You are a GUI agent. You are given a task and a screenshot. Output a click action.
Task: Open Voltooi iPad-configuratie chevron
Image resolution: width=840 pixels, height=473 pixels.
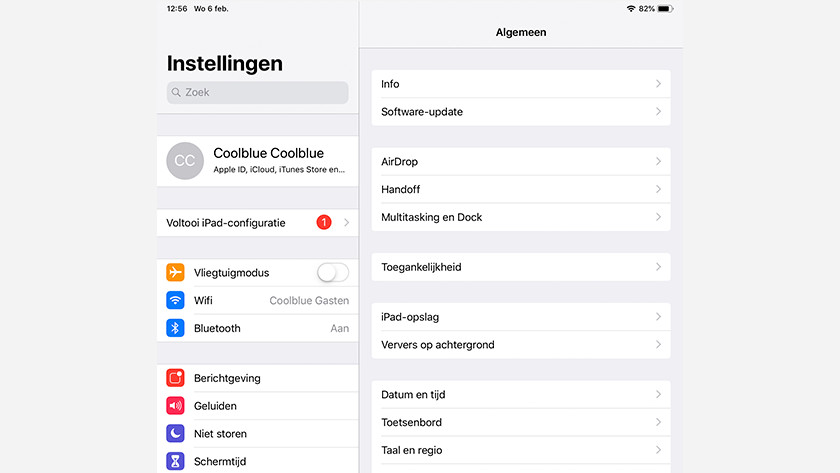click(347, 222)
